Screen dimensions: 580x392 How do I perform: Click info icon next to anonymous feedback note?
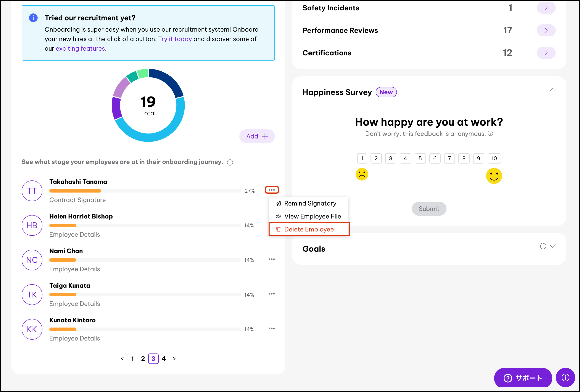point(490,133)
